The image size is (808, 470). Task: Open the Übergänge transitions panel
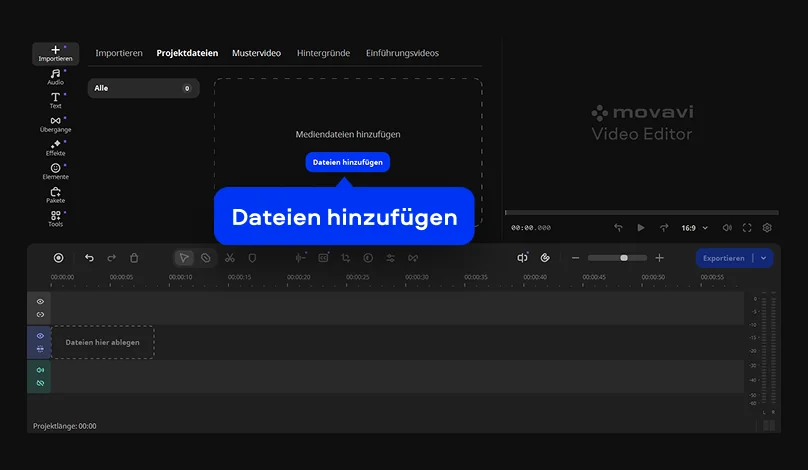(55, 124)
